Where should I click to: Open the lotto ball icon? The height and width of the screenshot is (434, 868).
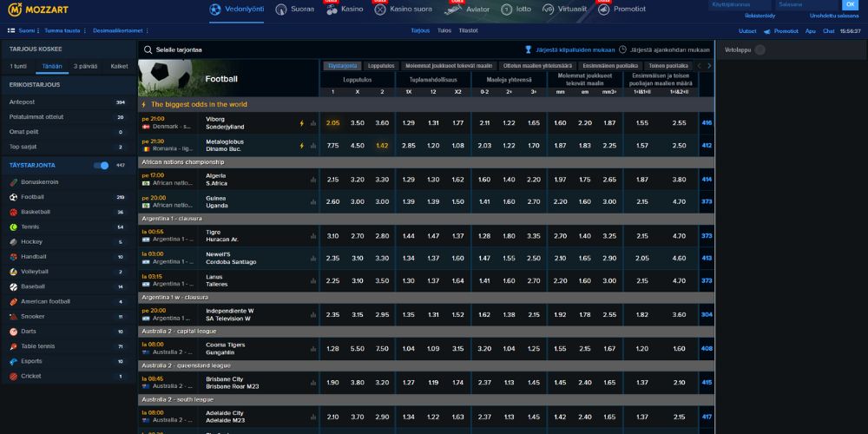pos(506,10)
